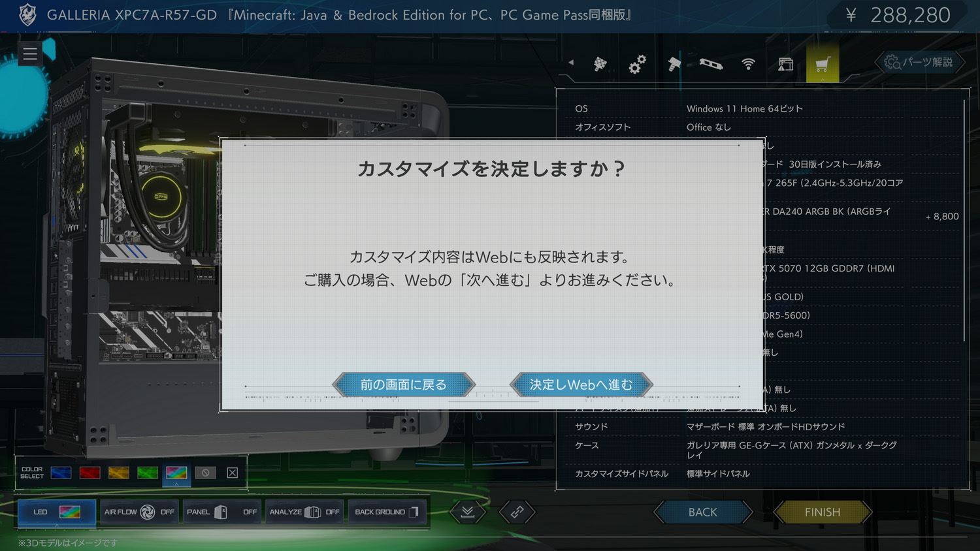Collapse the bottom toolbar with down-arrow button
Screen dimensions: 980x551
(468, 512)
